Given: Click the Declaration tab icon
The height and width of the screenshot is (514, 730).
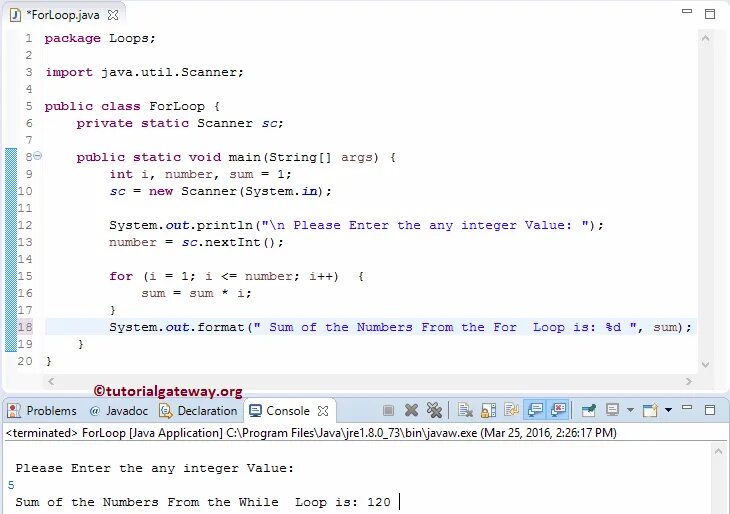Looking at the screenshot, I should pyautogui.click(x=165, y=411).
